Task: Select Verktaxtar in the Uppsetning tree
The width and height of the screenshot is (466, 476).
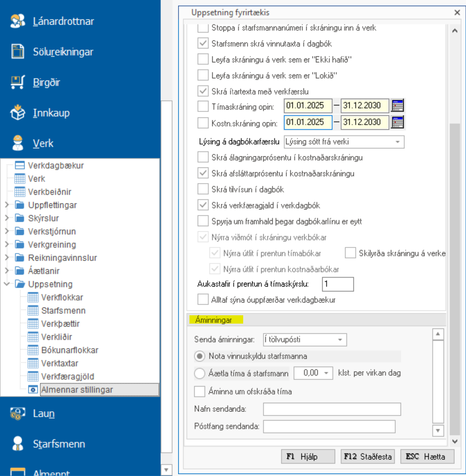Action: tap(59, 363)
